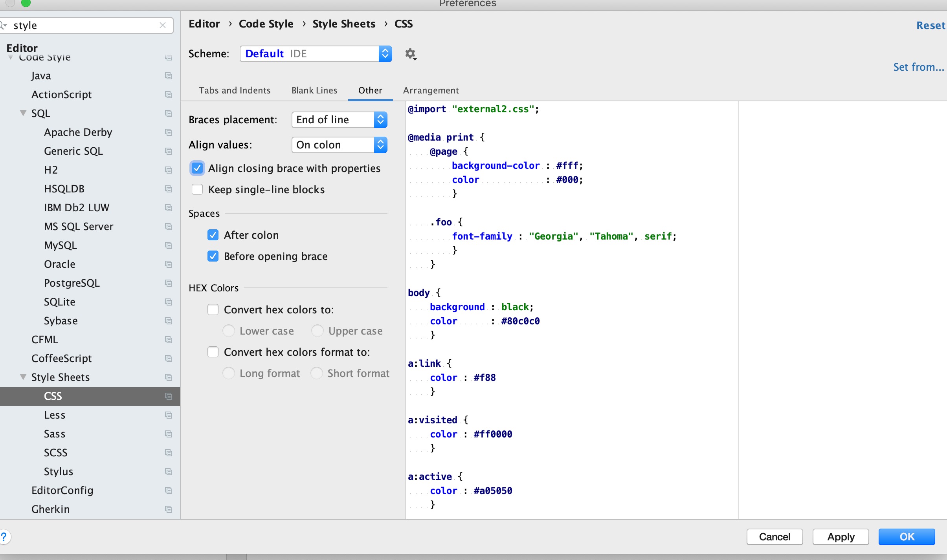Click the copy-settings icon next to PostgreSQL
Image resolution: width=947 pixels, height=560 pixels.
coord(169,283)
